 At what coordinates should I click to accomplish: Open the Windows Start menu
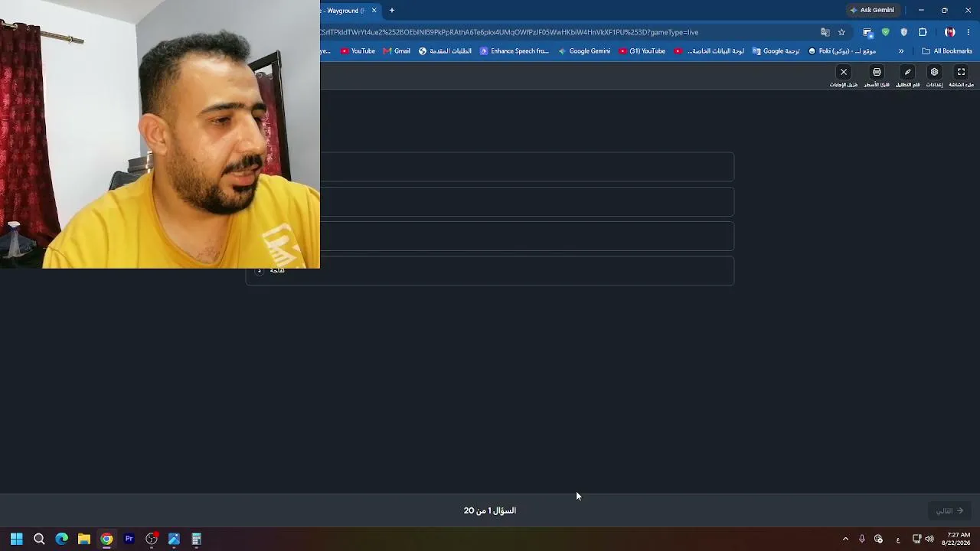(x=16, y=539)
